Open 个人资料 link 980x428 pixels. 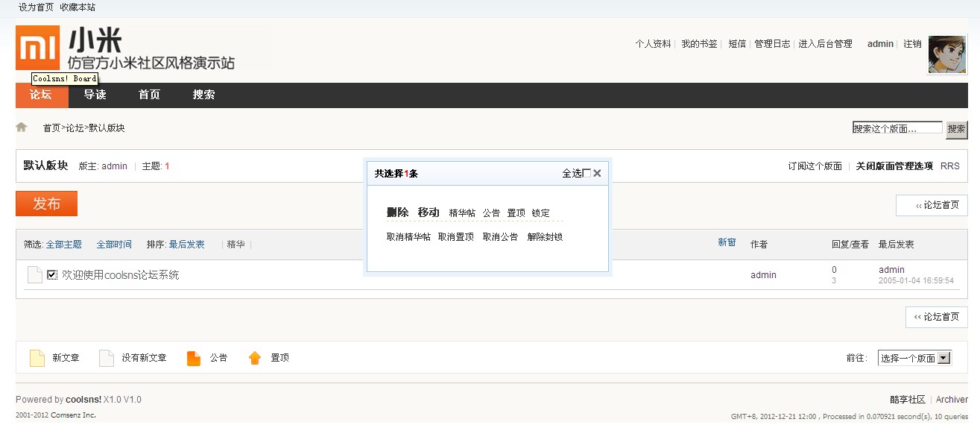[x=653, y=44]
